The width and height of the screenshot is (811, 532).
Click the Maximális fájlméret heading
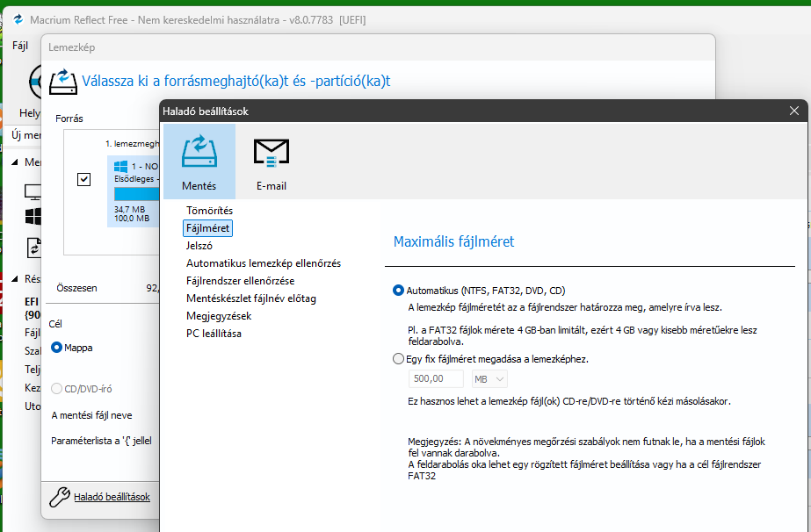coord(453,241)
